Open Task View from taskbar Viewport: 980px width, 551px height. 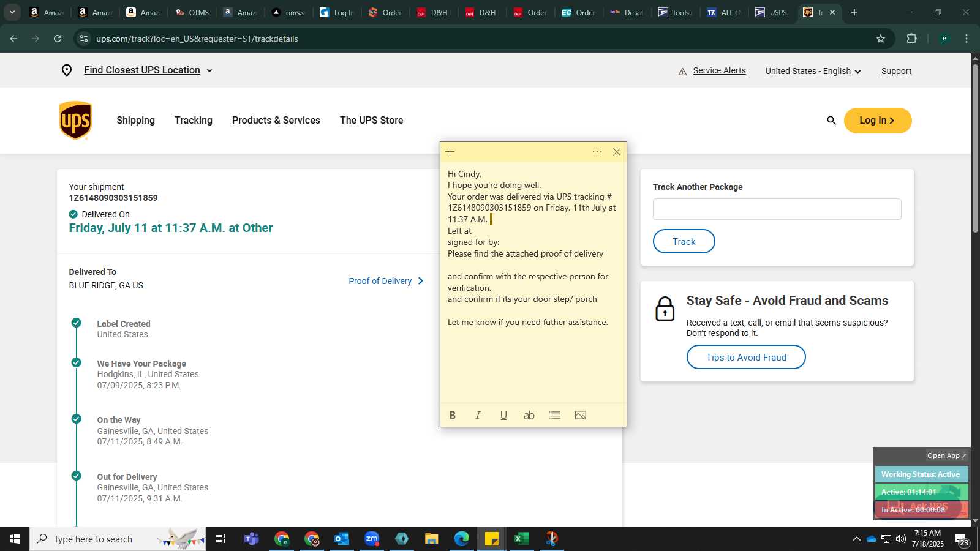coord(221,539)
